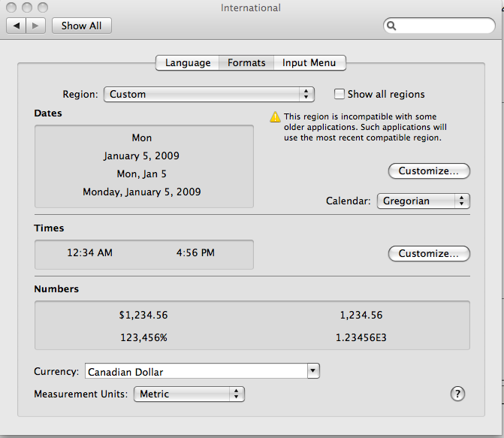Click the red close window button
Viewport: 504px width, 438px height.
point(11,7)
